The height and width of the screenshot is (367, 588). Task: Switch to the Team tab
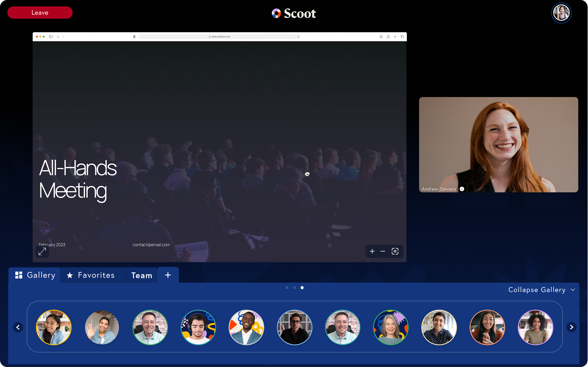tap(142, 275)
